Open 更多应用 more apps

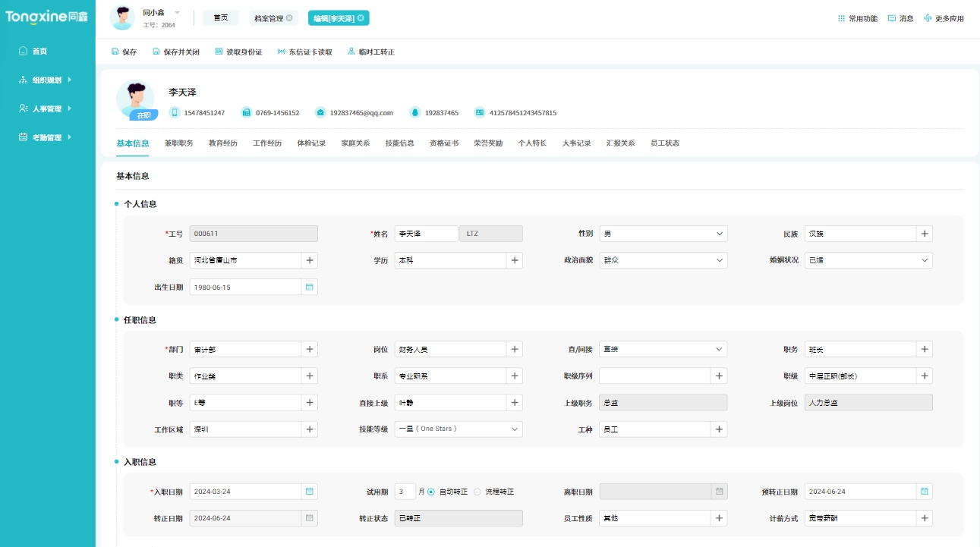(944, 18)
